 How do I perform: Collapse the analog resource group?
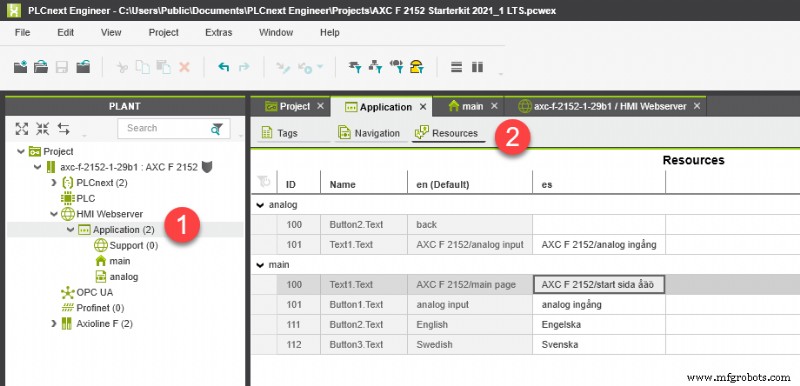pyautogui.click(x=260, y=205)
